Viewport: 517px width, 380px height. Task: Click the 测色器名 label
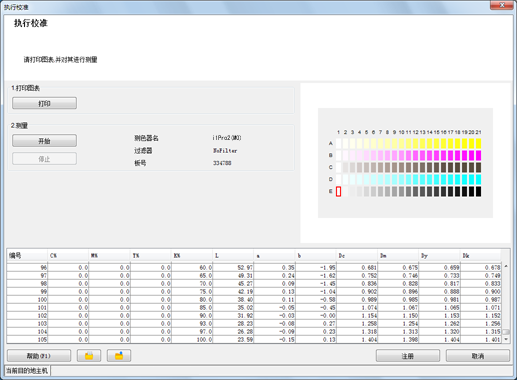[x=146, y=138]
